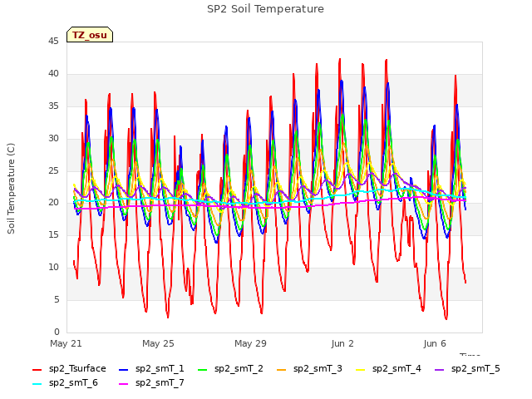Screen dimensions: 532x399
Task: Click the sp2_smT_5 legend label
Action: click(x=475, y=369)
